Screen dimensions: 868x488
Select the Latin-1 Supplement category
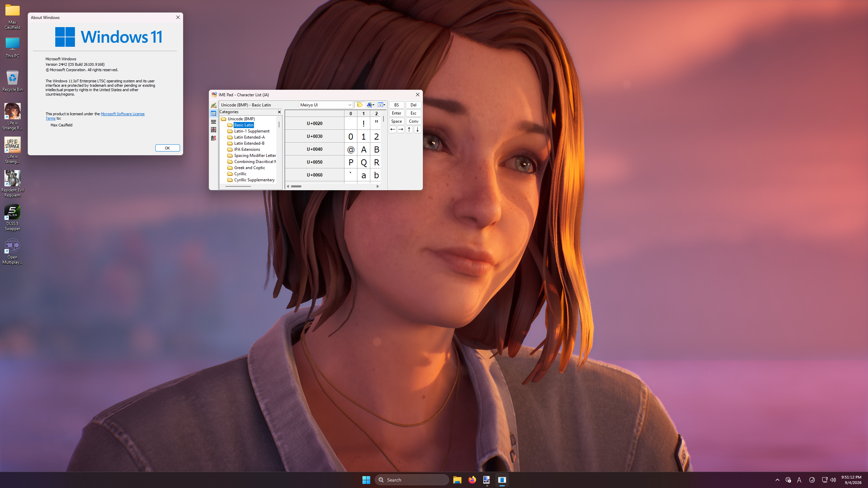(x=252, y=131)
